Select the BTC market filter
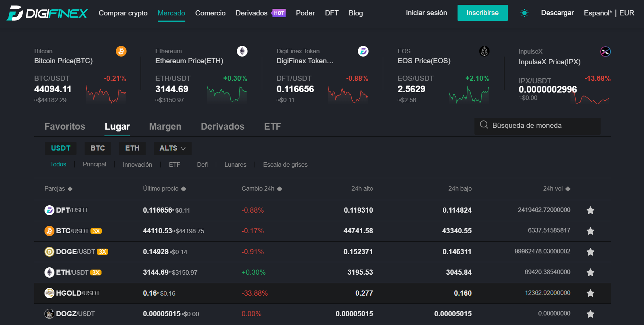Screen dimensions: 644x325 tap(97, 148)
